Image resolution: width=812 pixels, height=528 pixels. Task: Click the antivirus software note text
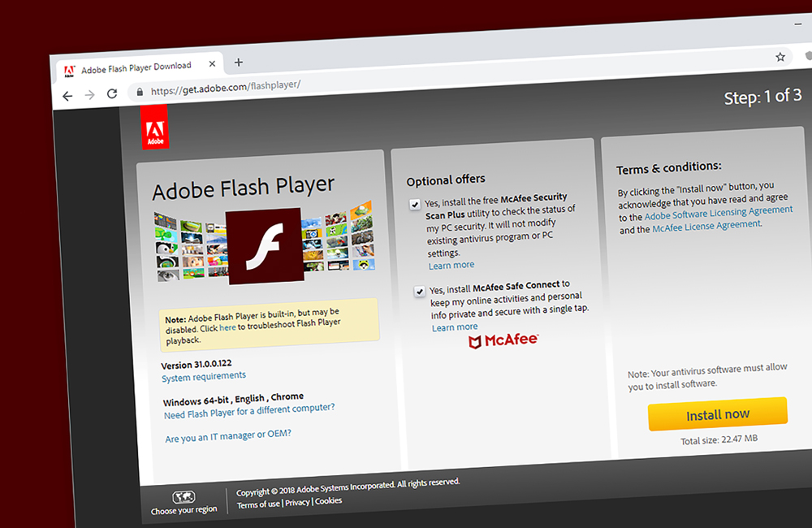(707, 377)
